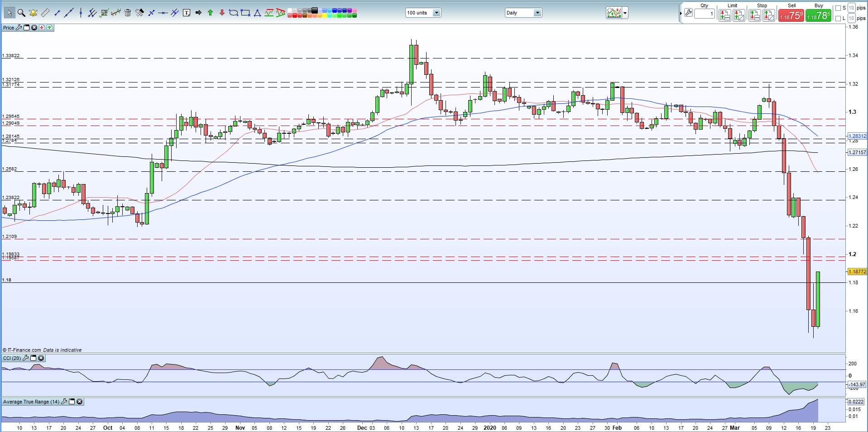Click the green Buy 1.1878 button
Viewport: 868px width, 432px height.
pos(818,15)
